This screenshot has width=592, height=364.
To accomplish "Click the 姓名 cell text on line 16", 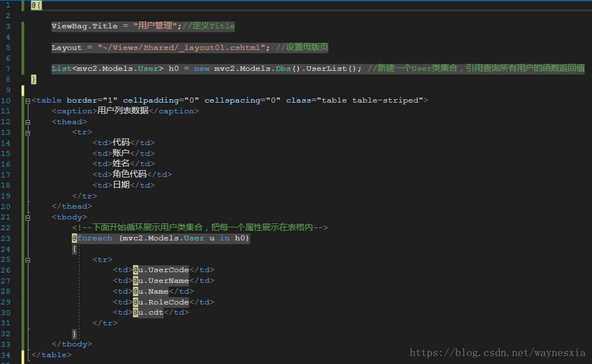I will tap(121, 163).
